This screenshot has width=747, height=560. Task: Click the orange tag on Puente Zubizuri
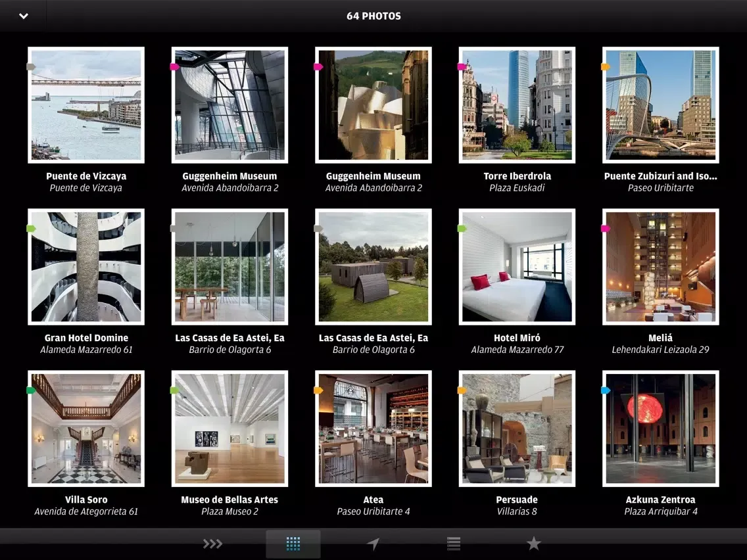(x=606, y=66)
